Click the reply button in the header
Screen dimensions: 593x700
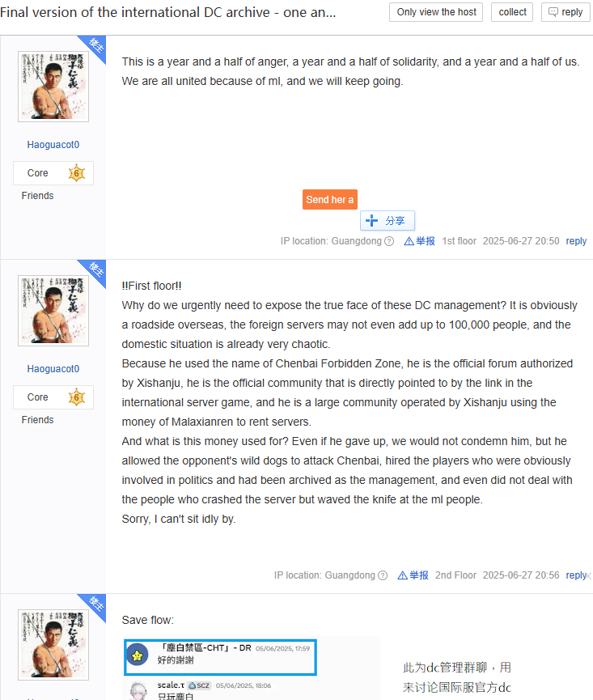(x=565, y=12)
